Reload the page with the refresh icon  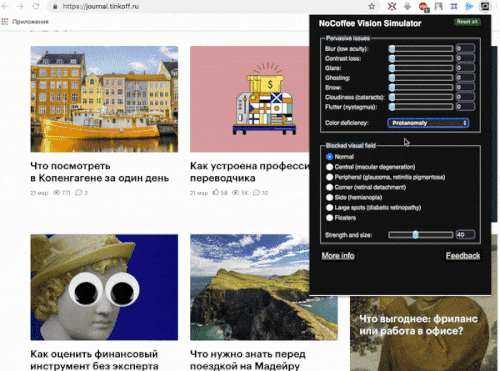(36, 6)
